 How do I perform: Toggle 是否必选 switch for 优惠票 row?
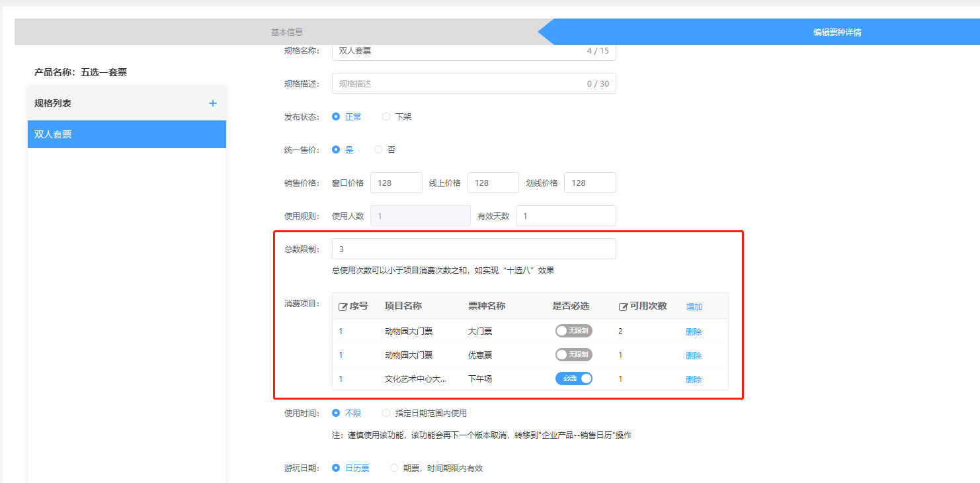tap(573, 355)
